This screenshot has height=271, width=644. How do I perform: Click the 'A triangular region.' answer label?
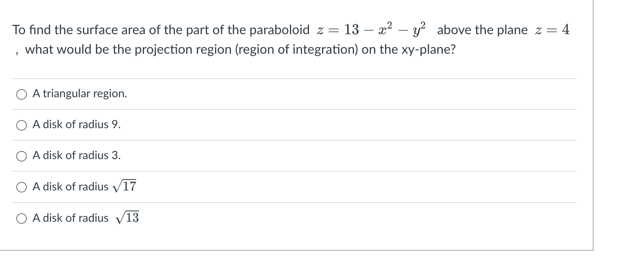tap(80, 94)
